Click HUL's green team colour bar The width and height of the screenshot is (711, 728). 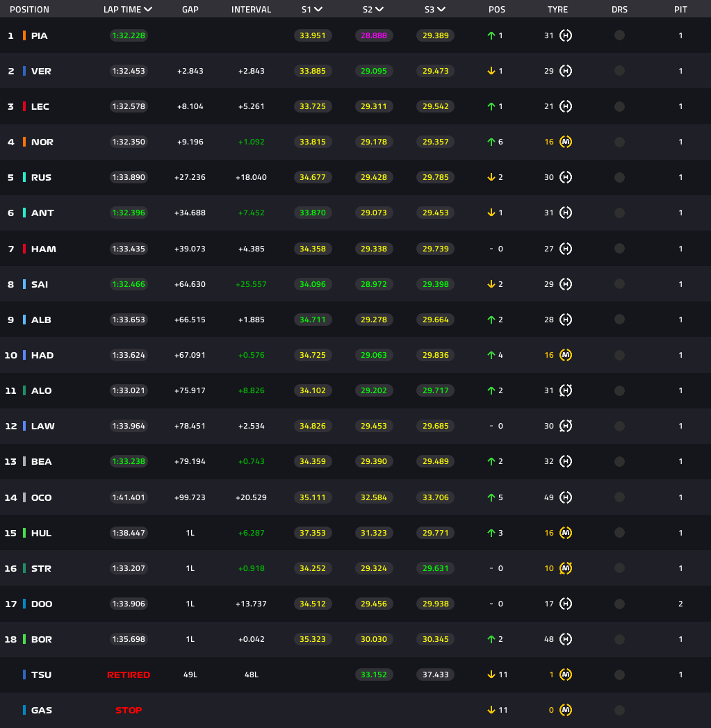(24, 533)
